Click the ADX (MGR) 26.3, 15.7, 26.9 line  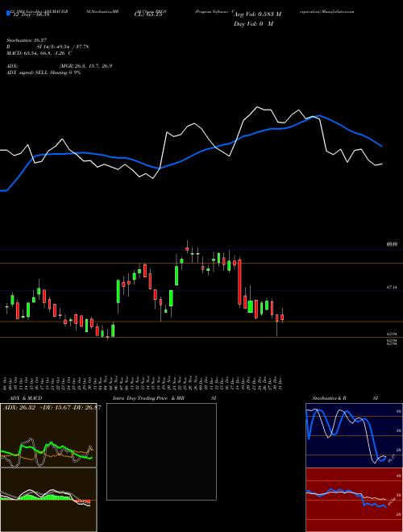[x=60, y=66]
